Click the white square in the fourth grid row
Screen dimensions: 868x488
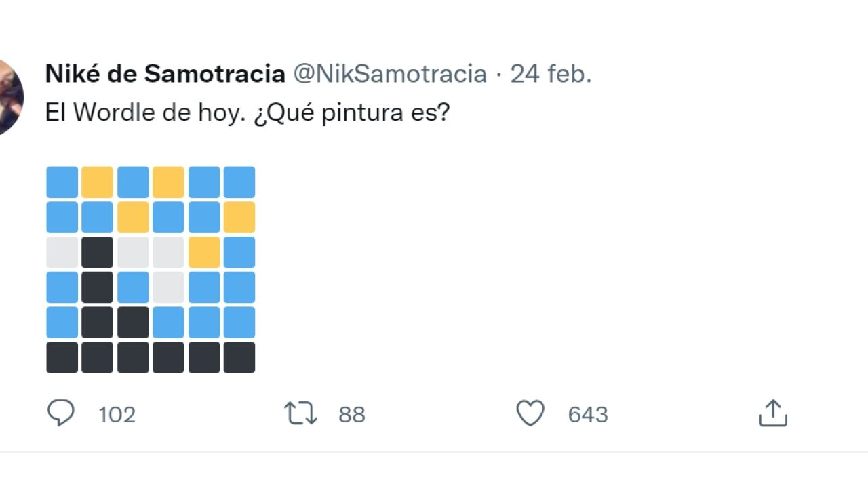(x=168, y=287)
